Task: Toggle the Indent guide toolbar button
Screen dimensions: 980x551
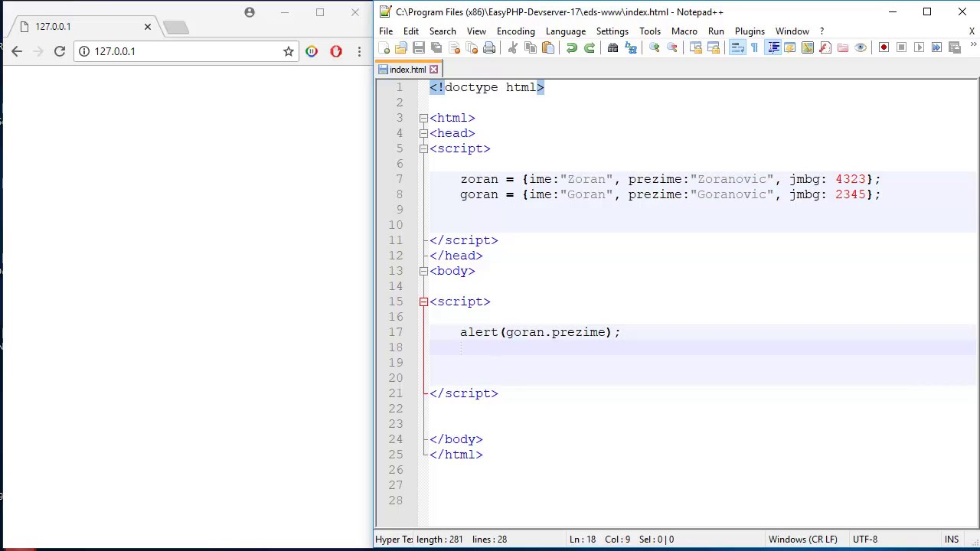Action: click(x=773, y=47)
